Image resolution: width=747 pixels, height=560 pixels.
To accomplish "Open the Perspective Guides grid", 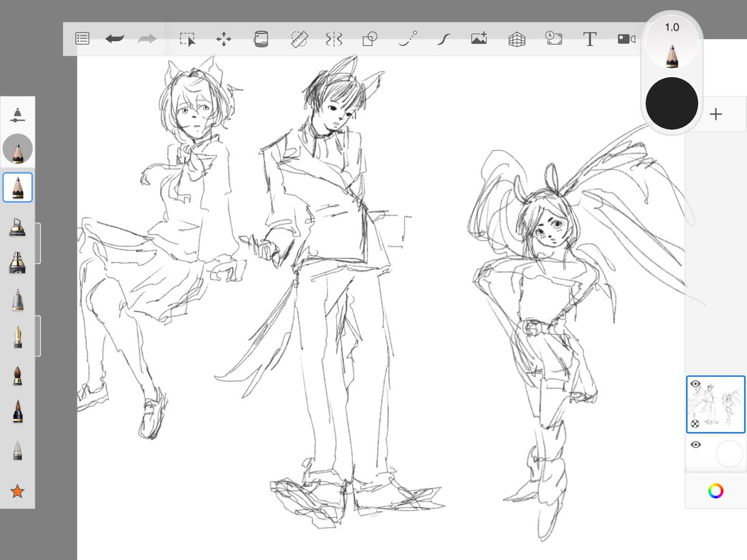I will 517,39.
